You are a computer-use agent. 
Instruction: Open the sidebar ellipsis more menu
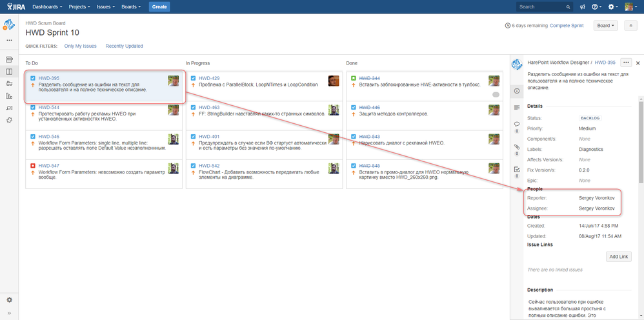click(9, 40)
